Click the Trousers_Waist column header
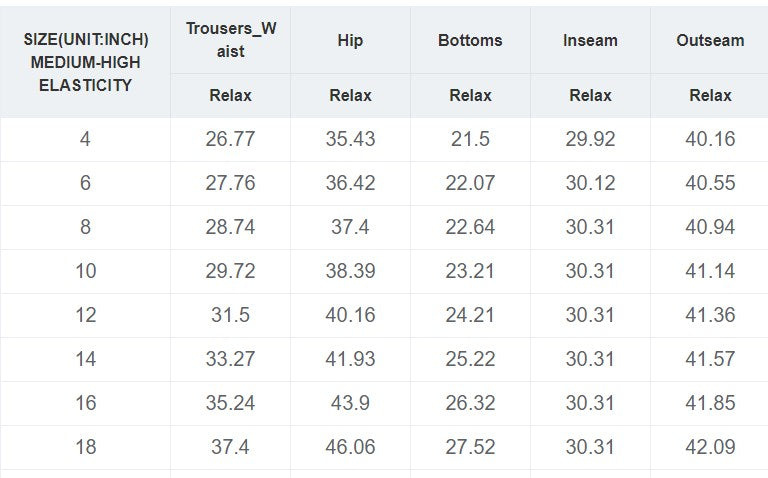The image size is (768, 478). pyautogui.click(x=231, y=40)
